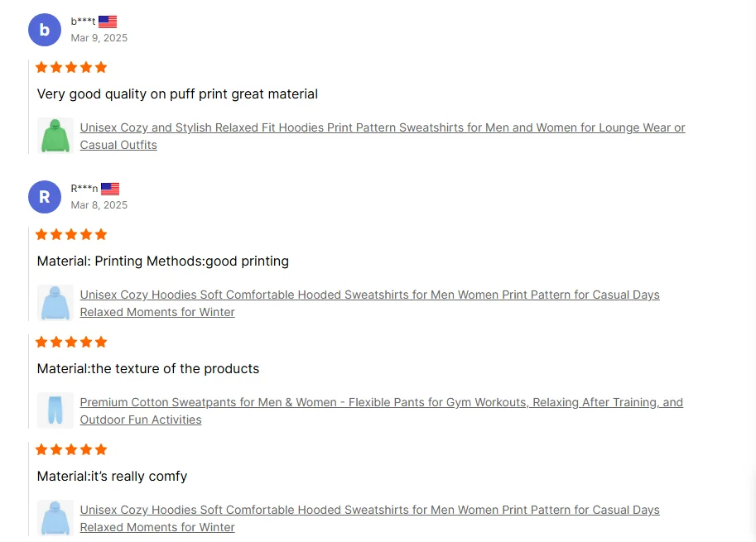
Task: Click the US flag beside R***n
Action: point(110,189)
